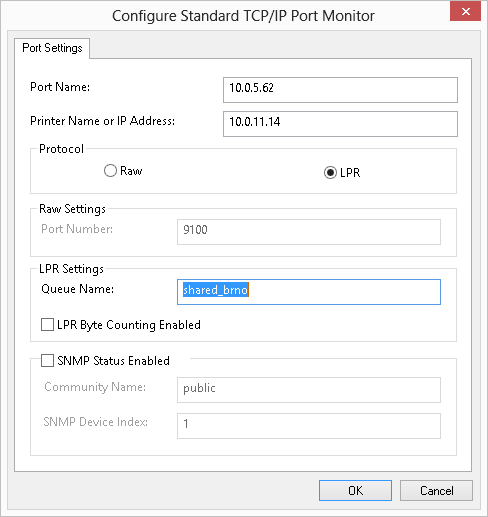The height and width of the screenshot is (517, 488).
Task: Confirm settings with the OK button
Action: (355, 490)
